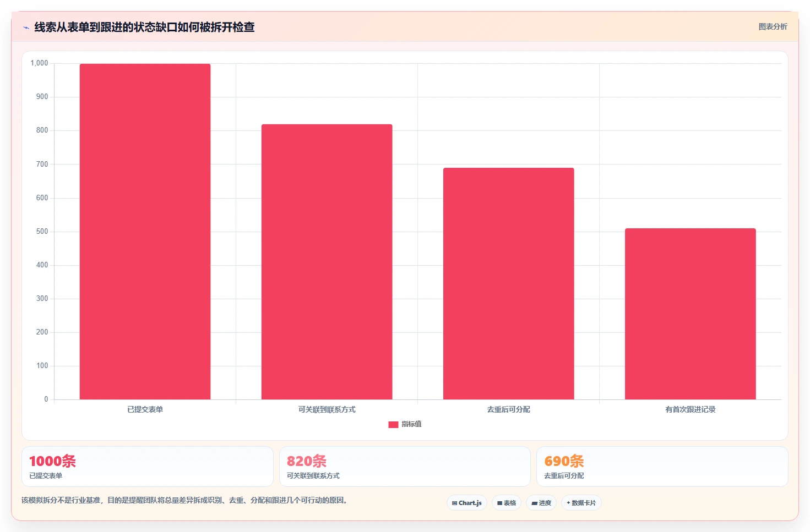Screen dimensions: 810x532
Task: Click the 去重后可分配 x-axis label
Action: coord(508,409)
